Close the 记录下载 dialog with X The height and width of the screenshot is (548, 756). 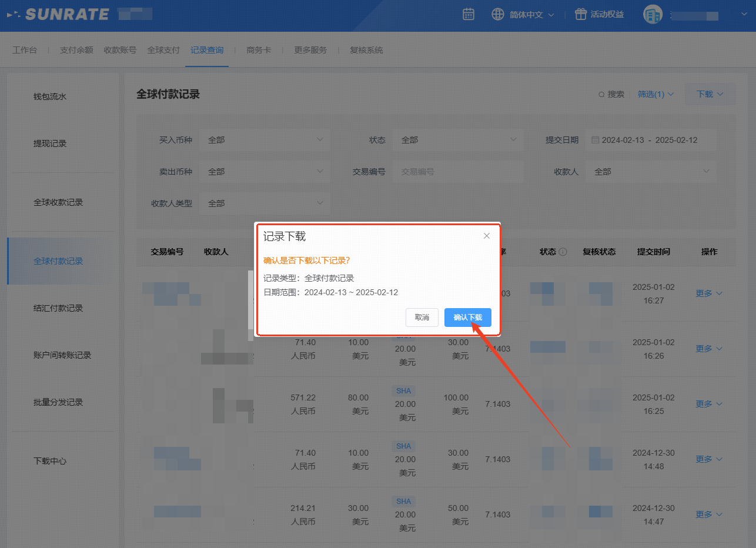[x=486, y=236]
